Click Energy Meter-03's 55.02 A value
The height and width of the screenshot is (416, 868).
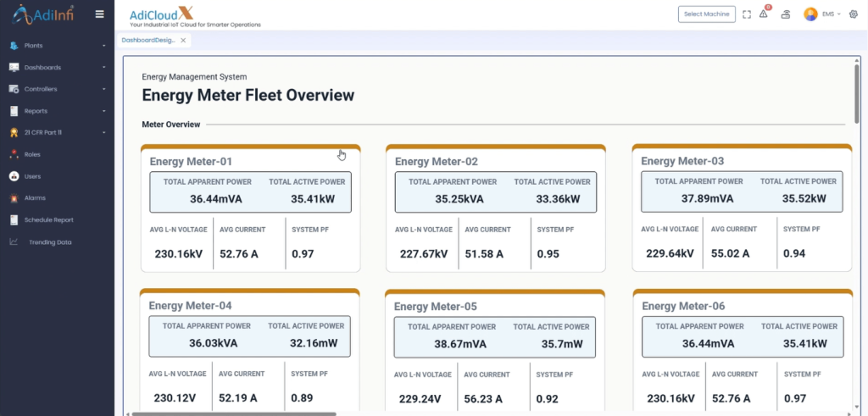coord(730,253)
